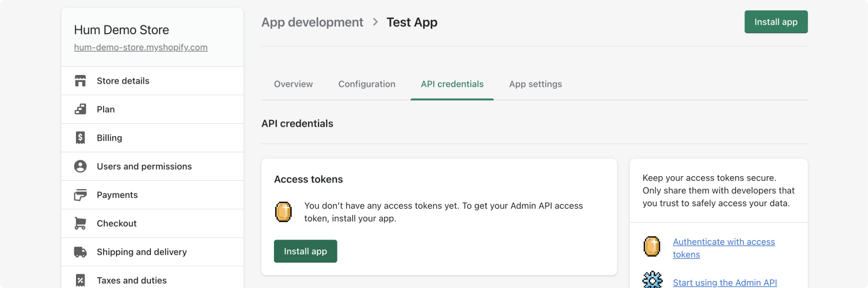Open Authenticate with access tokens link
Image resolution: width=868 pixels, height=288 pixels.
(x=724, y=248)
